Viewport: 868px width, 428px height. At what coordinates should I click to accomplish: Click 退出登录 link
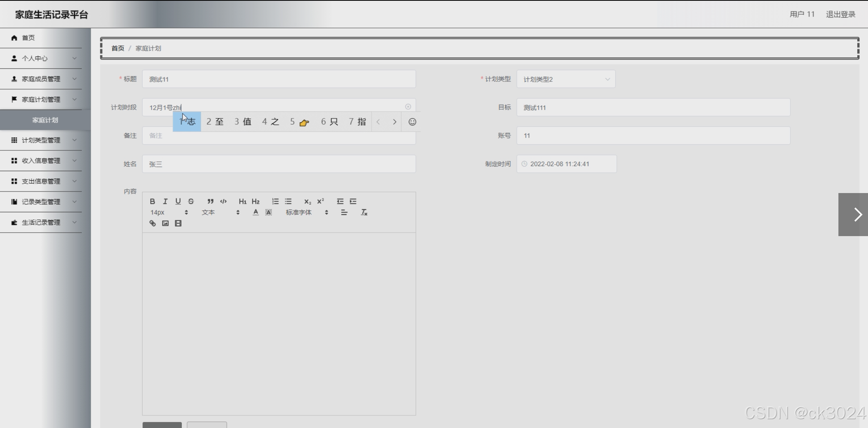pos(840,14)
